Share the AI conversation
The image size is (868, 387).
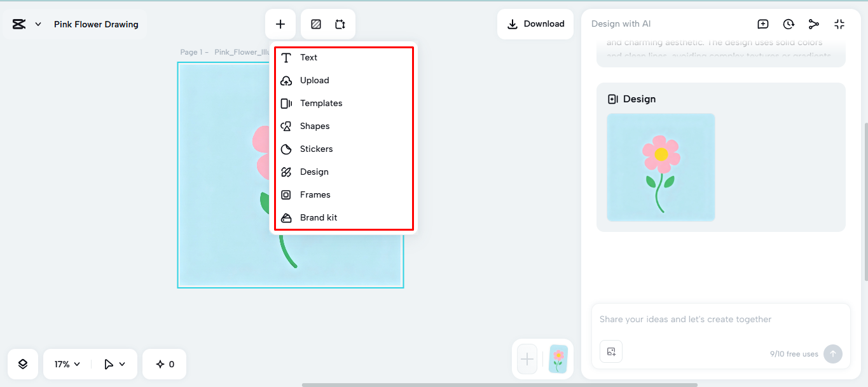coord(814,24)
